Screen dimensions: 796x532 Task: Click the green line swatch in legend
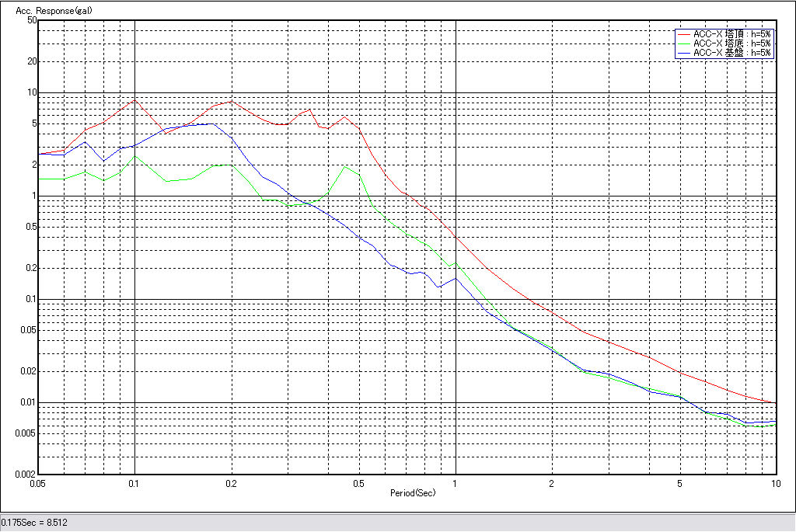(683, 43)
